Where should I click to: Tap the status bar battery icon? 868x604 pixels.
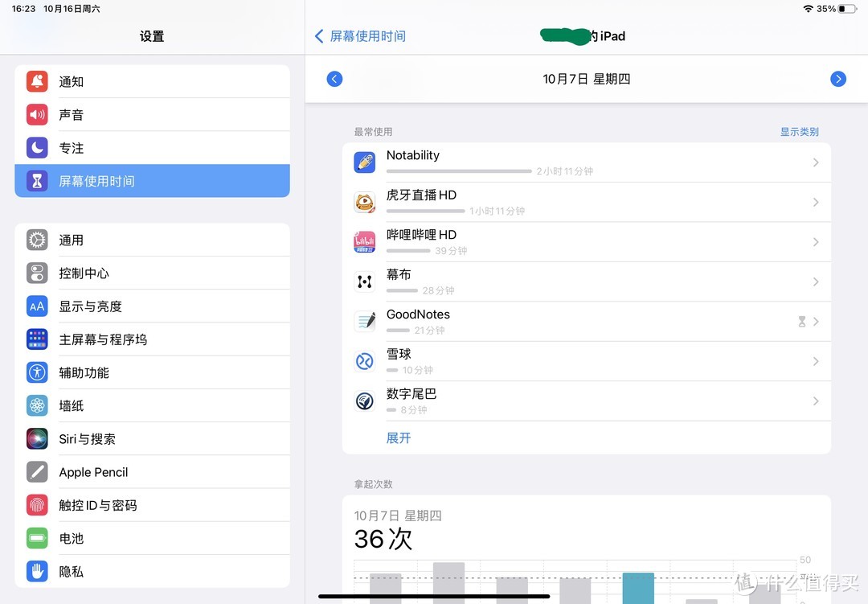pyautogui.click(x=846, y=9)
